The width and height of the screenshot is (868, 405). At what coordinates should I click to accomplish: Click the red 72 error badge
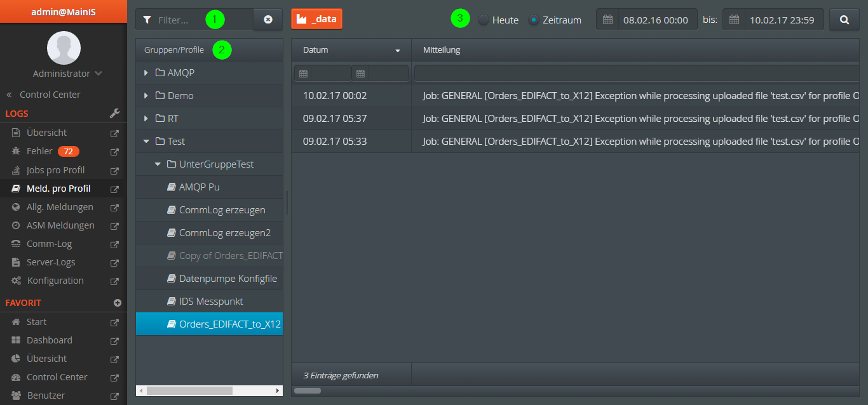(68, 151)
